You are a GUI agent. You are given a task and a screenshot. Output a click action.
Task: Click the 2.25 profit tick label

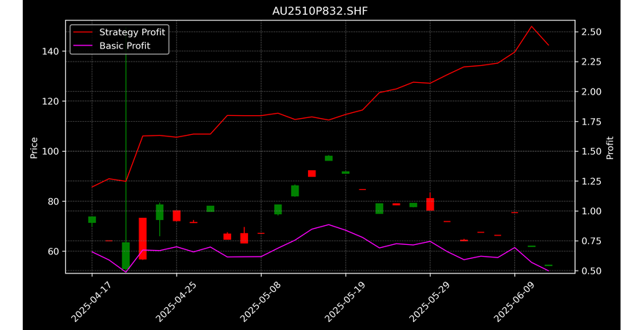pos(591,62)
